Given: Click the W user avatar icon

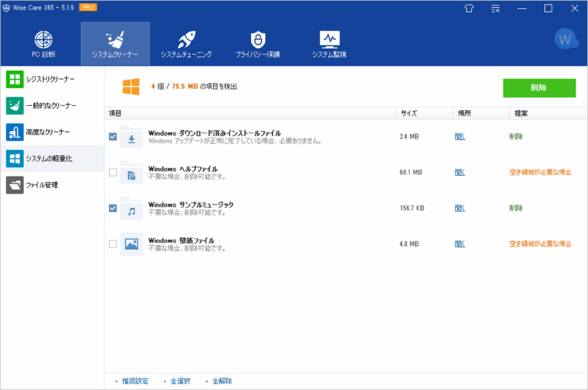Looking at the screenshot, I should [565, 39].
